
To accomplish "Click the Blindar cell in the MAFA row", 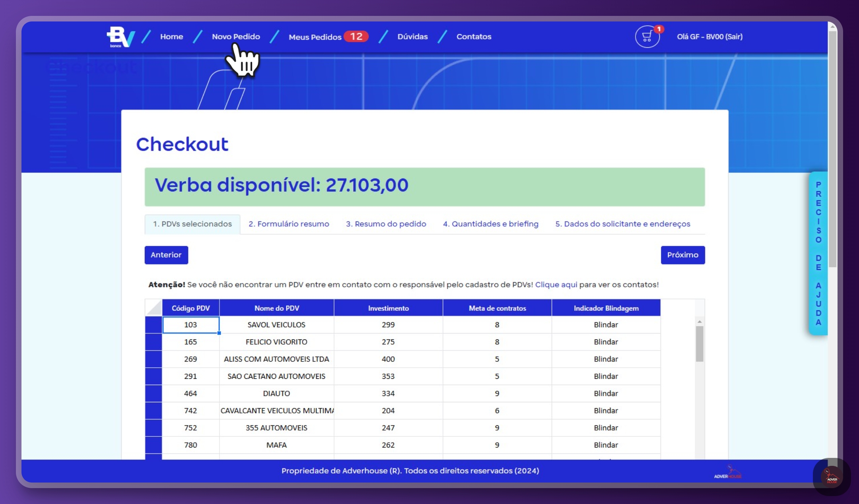I will tap(606, 445).
